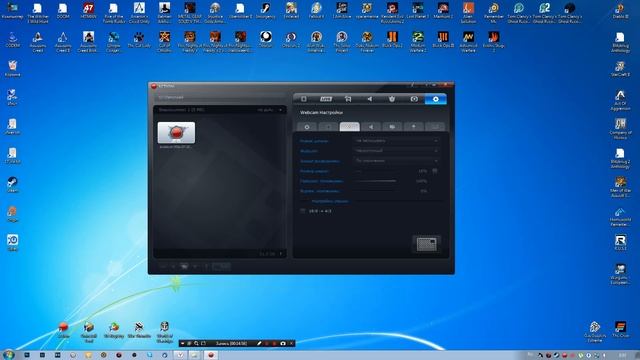This screenshot has height=360, width=640.
Task: Switch to the LIVE streaming tab
Action: [326, 99]
